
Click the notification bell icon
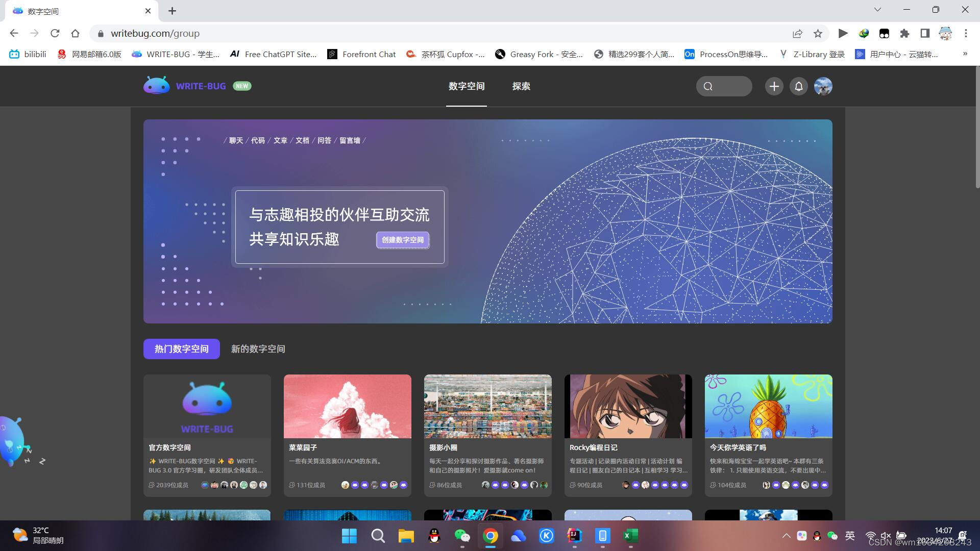(798, 85)
